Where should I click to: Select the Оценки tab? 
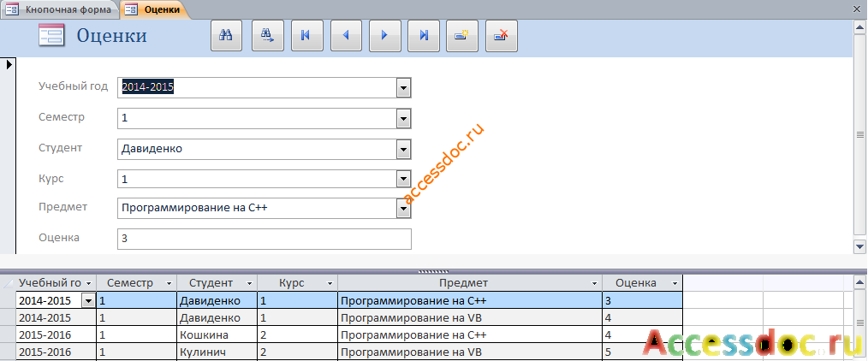(x=153, y=9)
